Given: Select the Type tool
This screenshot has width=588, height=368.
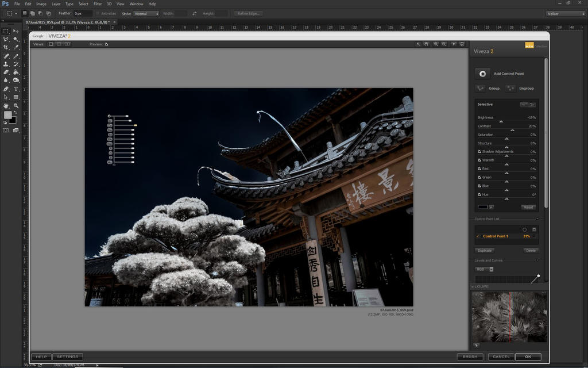Looking at the screenshot, I should point(16,89).
